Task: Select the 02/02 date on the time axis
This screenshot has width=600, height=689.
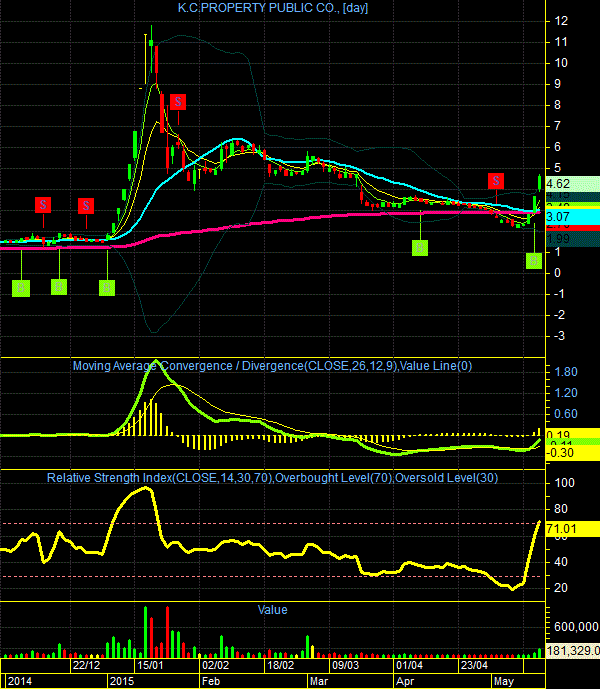Action: (x=215, y=665)
